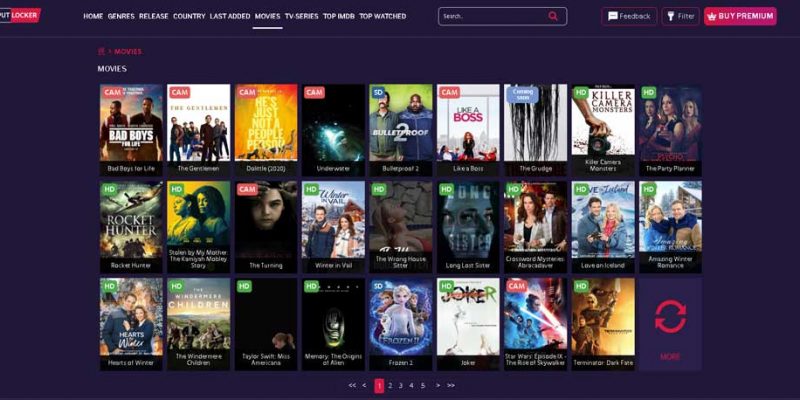Open the Bulletproof 2 poster

point(401,130)
